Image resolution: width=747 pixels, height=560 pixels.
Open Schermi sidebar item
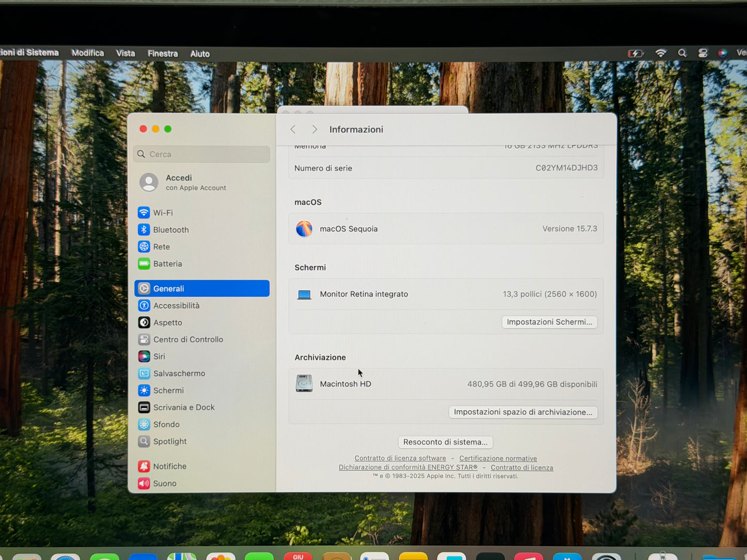(x=202, y=391)
